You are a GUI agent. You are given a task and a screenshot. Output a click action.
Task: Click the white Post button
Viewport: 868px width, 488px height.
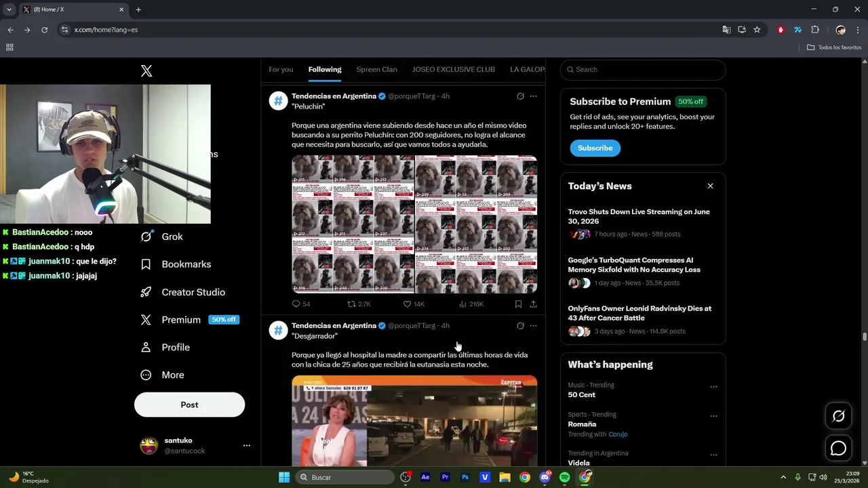(189, 405)
